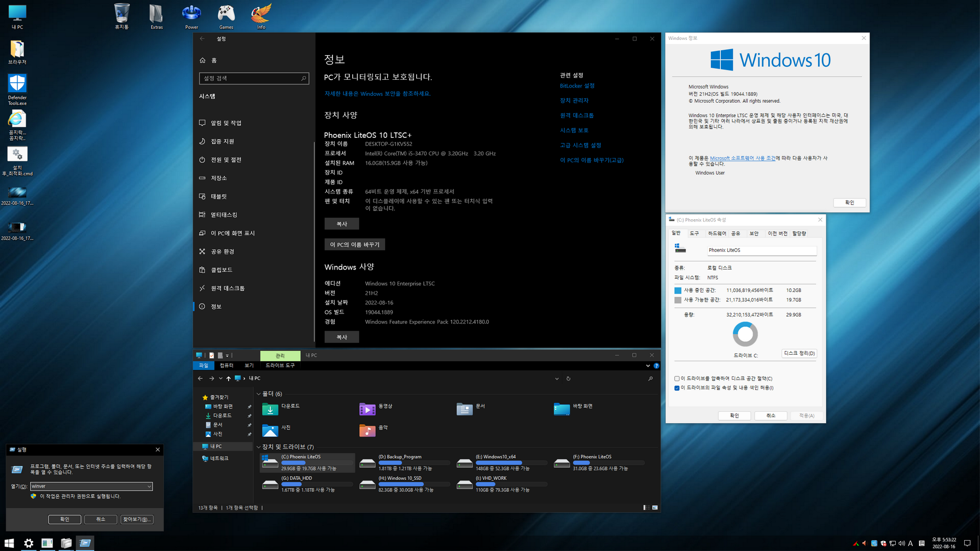Click 복사 under device specifications
The image size is (980, 551).
[x=342, y=224]
